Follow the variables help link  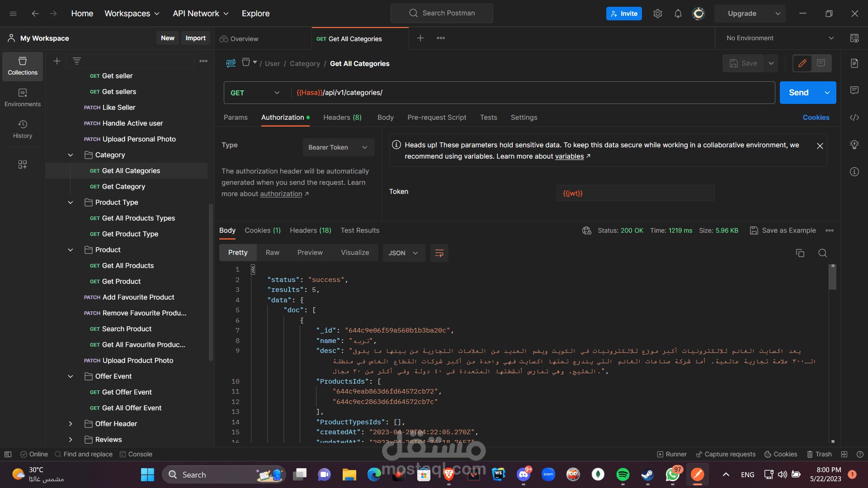click(x=569, y=156)
